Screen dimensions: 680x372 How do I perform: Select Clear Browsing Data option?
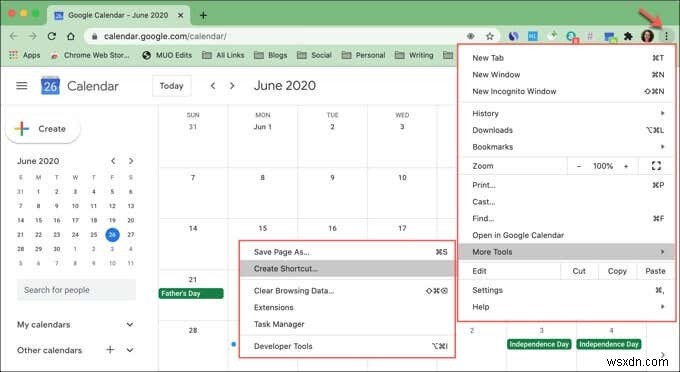347,291
